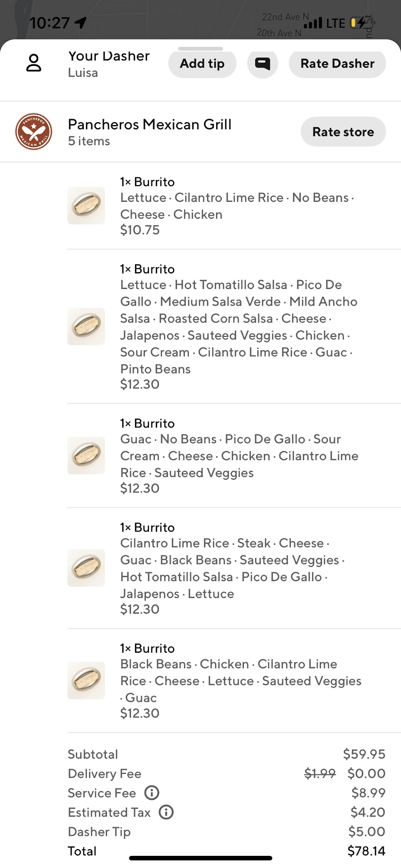Tap the No Beans Guac burrito thumbnail
401x868 pixels.
pyautogui.click(x=86, y=455)
